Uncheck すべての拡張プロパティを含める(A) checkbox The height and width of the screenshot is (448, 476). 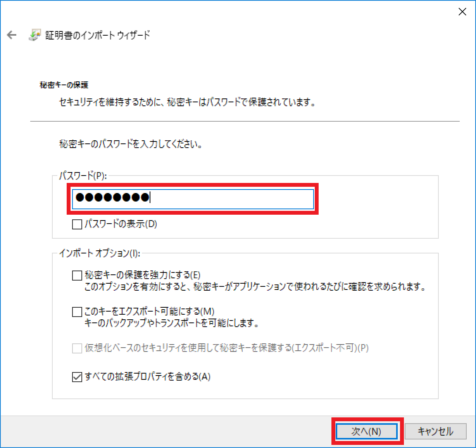coord(77,377)
